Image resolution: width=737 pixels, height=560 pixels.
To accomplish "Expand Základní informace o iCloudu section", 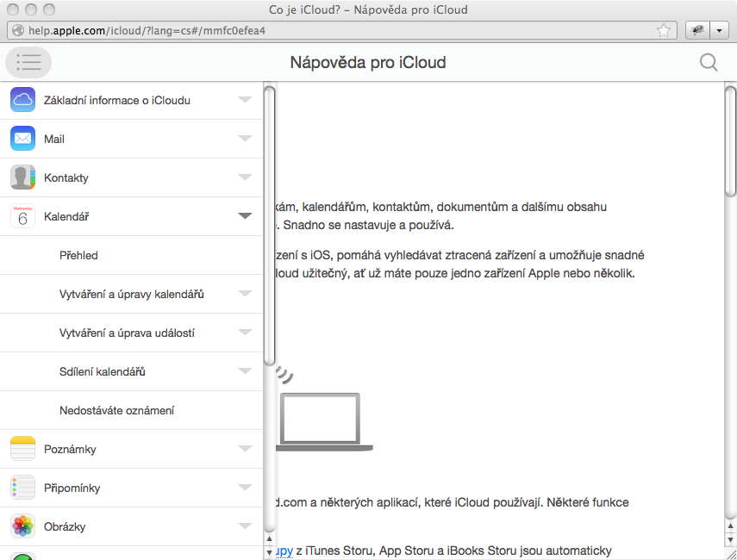I will point(245,100).
